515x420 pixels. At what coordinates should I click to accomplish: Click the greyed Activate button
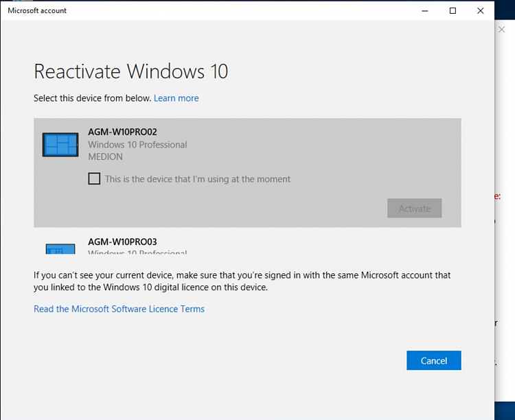point(415,208)
